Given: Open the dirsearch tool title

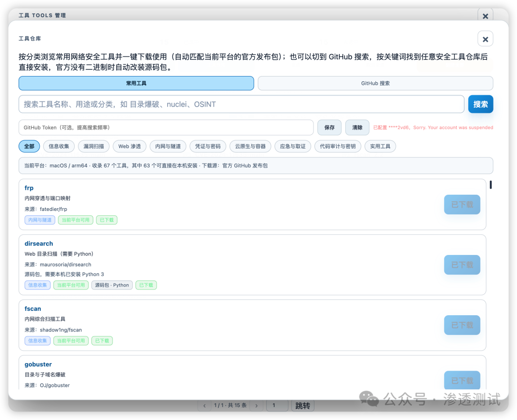Looking at the screenshot, I should [x=39, y=243].
